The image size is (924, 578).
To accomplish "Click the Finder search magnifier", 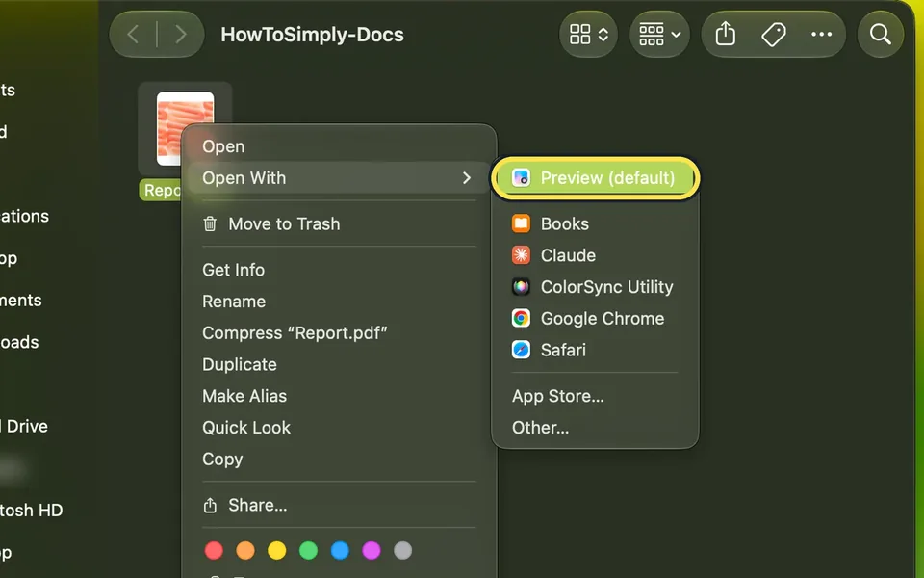I will [x=881, y=35].
